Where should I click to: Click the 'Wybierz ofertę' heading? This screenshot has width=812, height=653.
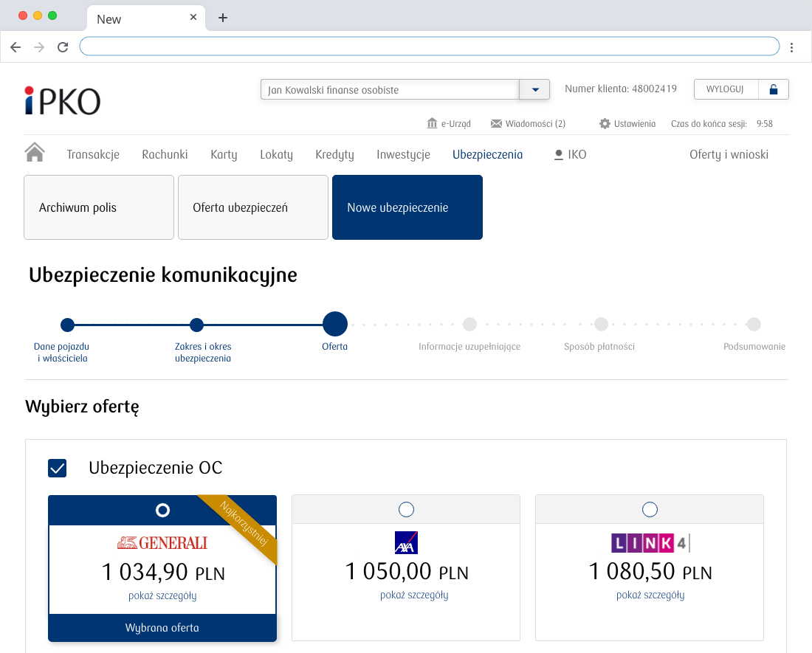pyautogui.click(x=83, y=407)
